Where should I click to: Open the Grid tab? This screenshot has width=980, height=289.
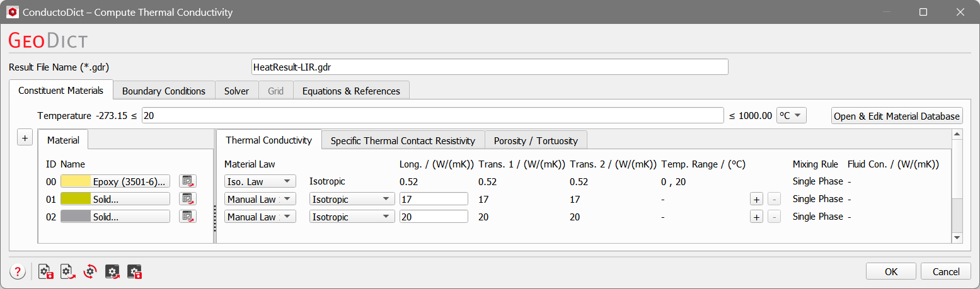275,91
